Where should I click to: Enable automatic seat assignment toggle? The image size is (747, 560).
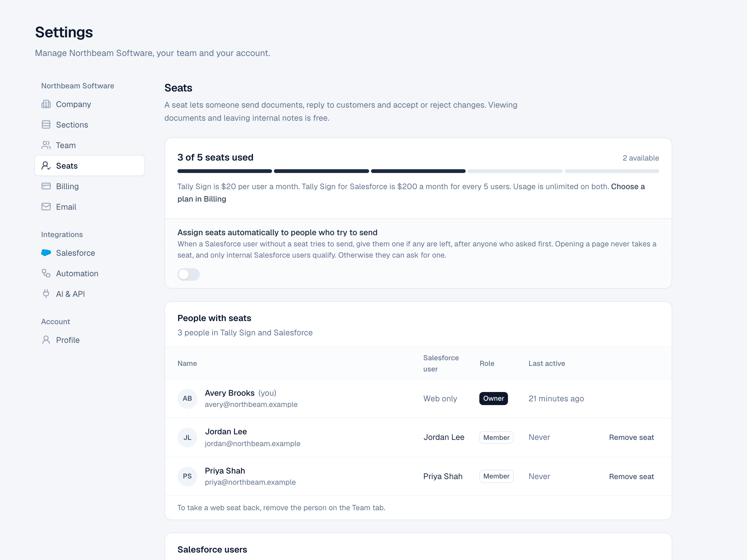[x=188, y=274]
